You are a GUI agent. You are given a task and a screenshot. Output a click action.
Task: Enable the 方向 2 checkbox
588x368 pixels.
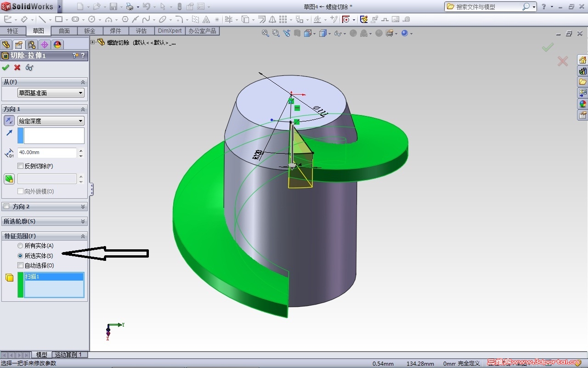6,207
